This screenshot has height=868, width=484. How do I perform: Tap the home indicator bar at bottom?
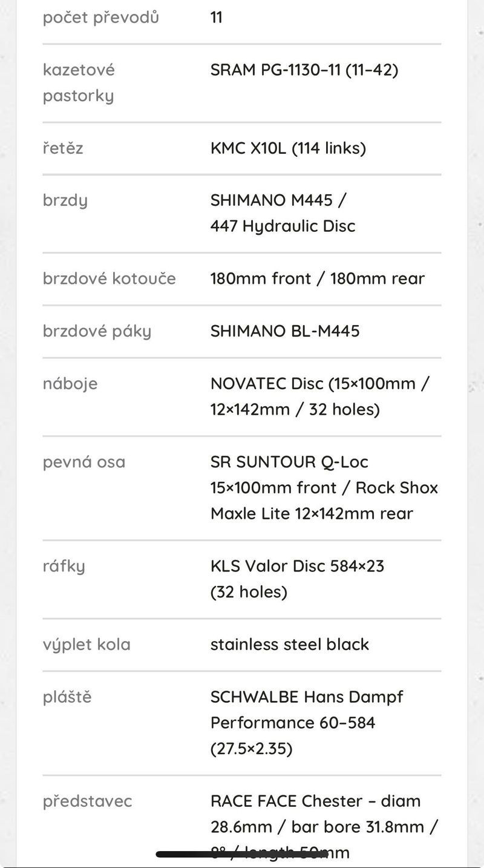point(242,855)
